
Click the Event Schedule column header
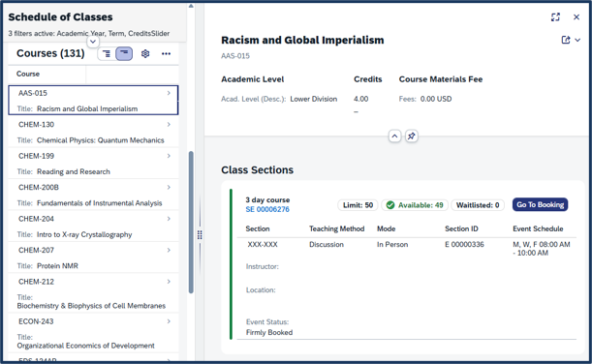coord(538,228)
